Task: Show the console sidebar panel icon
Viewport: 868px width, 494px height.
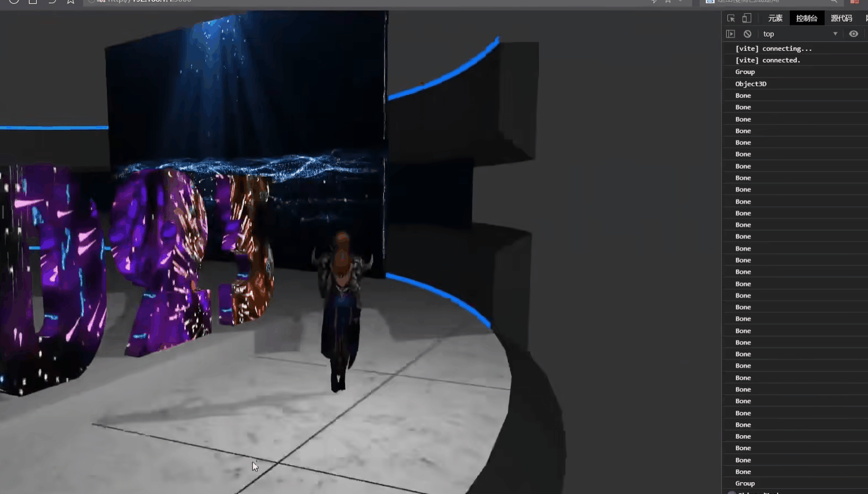Action: (730, 34)
